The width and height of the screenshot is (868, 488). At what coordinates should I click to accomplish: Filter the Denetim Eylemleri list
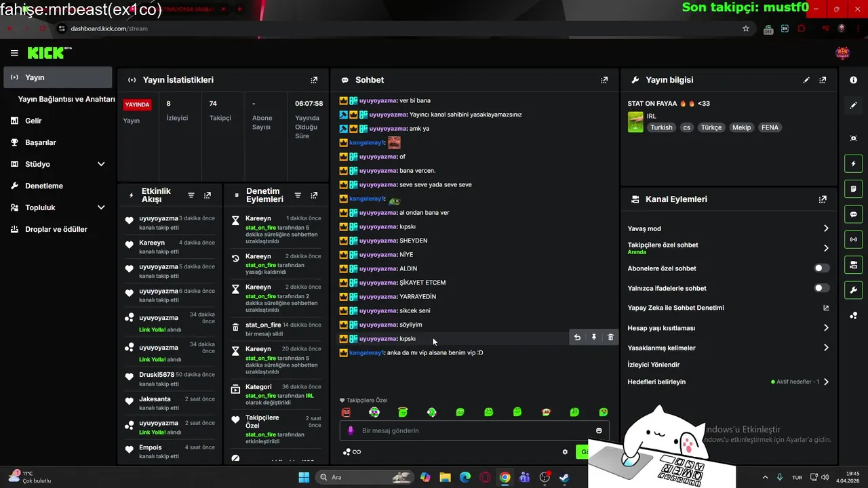[298, 195]
